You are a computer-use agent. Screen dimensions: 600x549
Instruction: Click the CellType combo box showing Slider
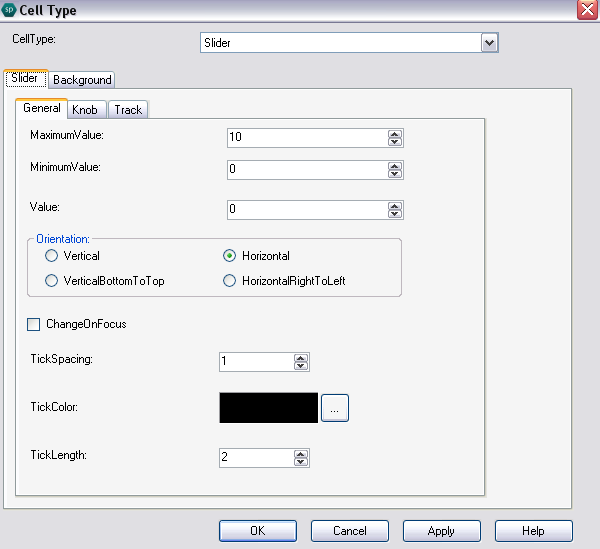pyautogui.click(x=349, y=42)
